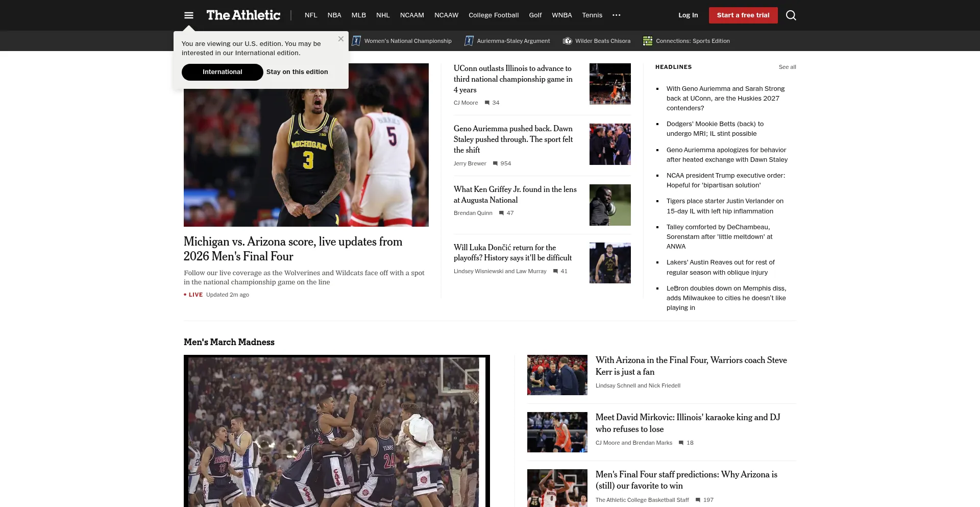
Task: Open Golf section
Action: pos(535,15)
